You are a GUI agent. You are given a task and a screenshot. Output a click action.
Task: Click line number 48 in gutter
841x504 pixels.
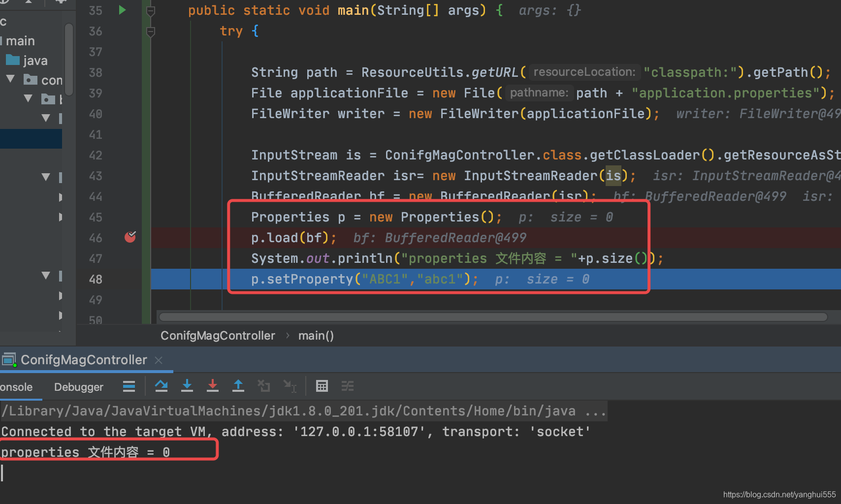pos(96,279)
